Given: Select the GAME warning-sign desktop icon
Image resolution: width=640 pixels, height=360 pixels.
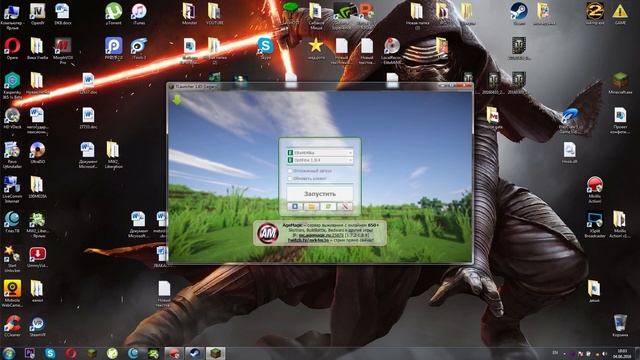Looking at the screenshot, I should (620, 14).
